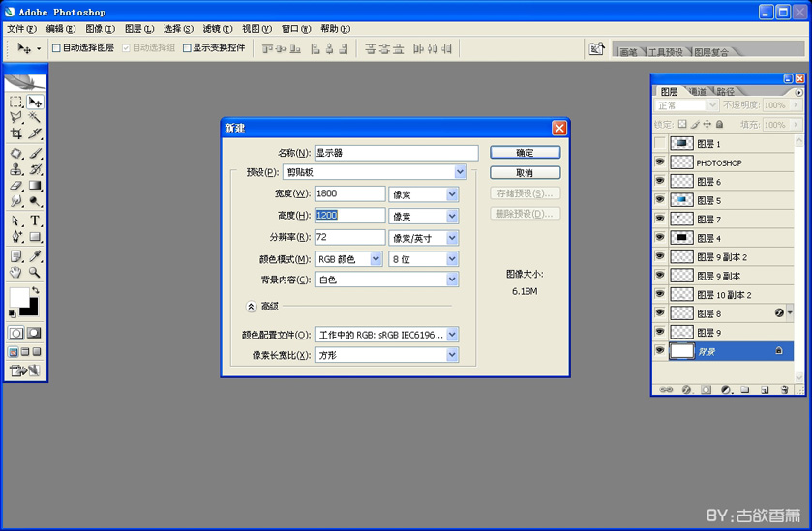Image resolution: width=812 pixels, height=531 pixels.
Task: Select the Crop tool
Action: pos(16,133)
